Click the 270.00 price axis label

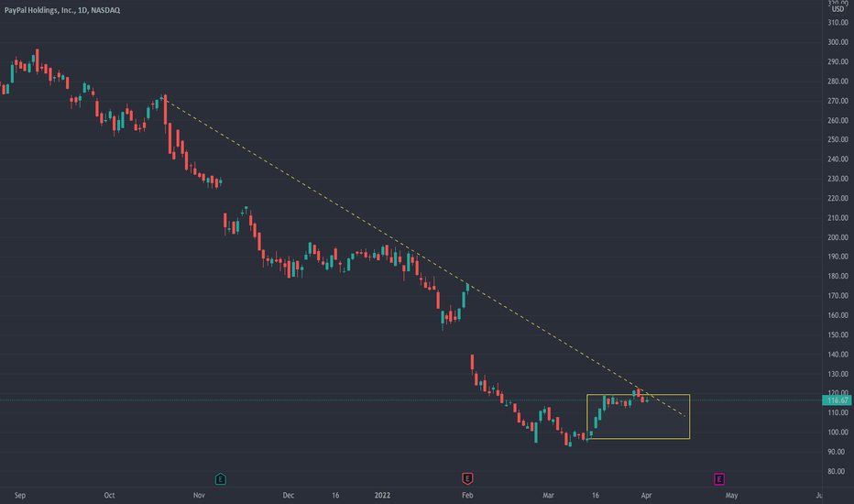[x=838, y=101]
